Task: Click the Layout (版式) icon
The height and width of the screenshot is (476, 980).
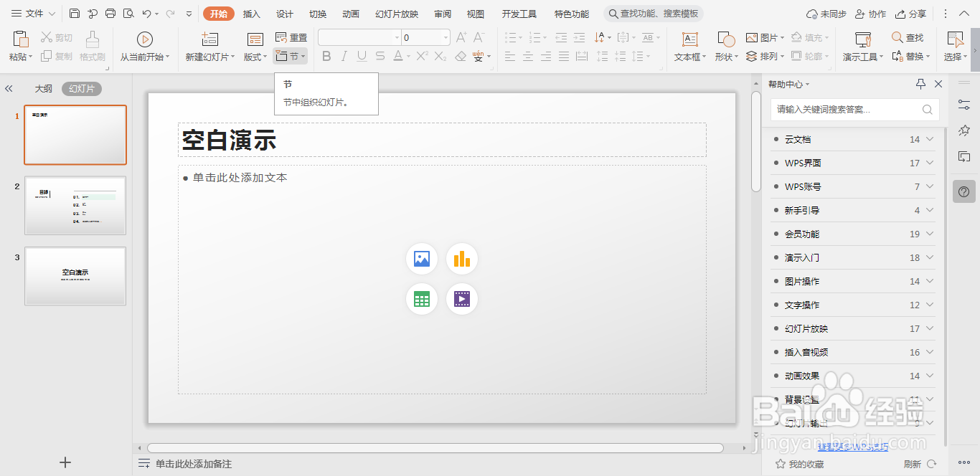Action: [x=255, y=39]
